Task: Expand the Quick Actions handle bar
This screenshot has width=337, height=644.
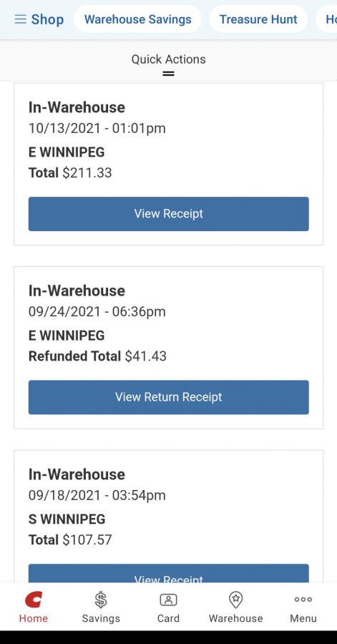Action: 168,74
